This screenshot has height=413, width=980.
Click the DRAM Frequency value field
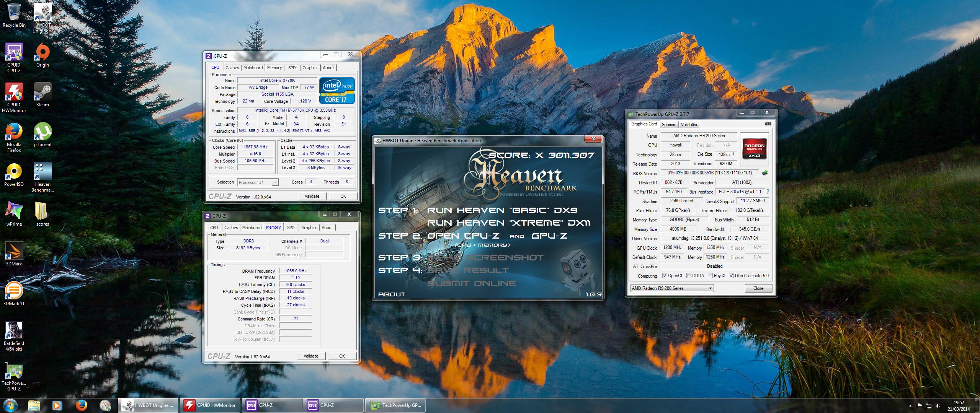click(296, 271)
